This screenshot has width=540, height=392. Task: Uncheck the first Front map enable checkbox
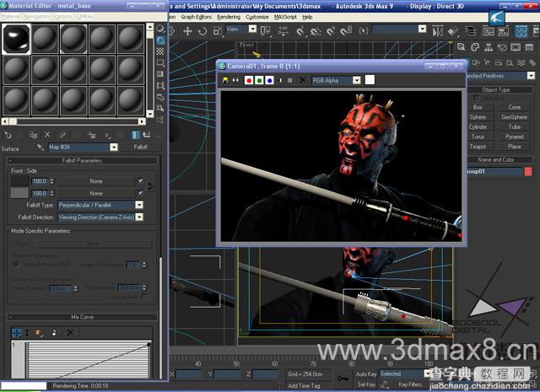(x=140, y=180)
